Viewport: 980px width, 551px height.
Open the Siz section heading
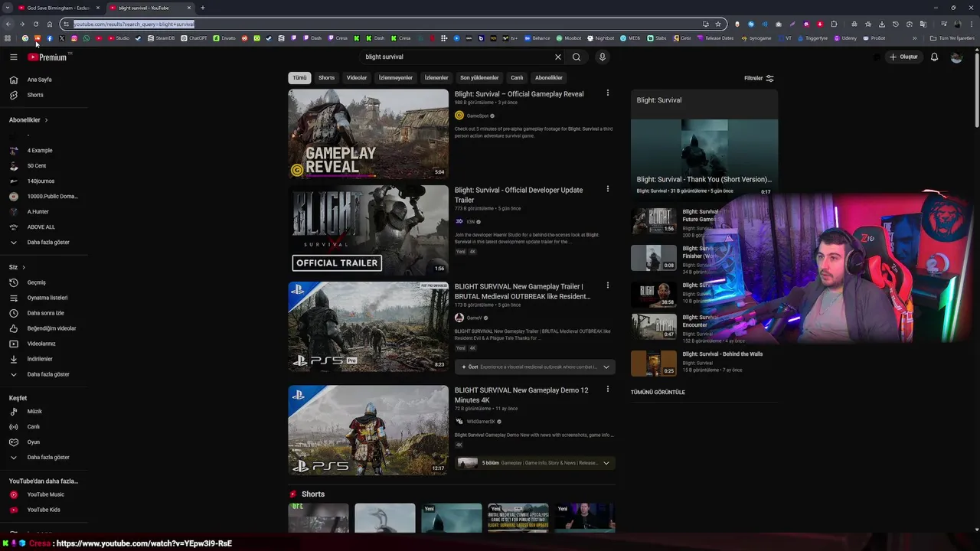point(17,267)
